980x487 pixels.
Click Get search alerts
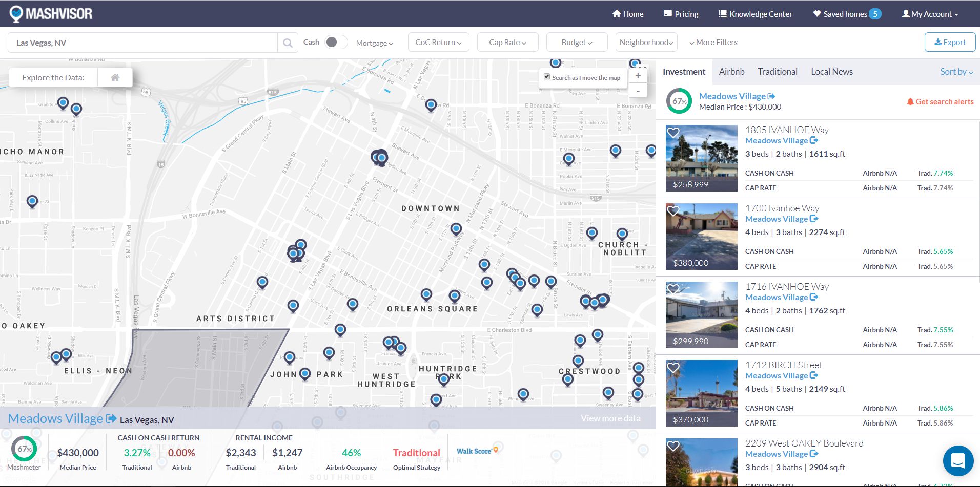(940, 102)
